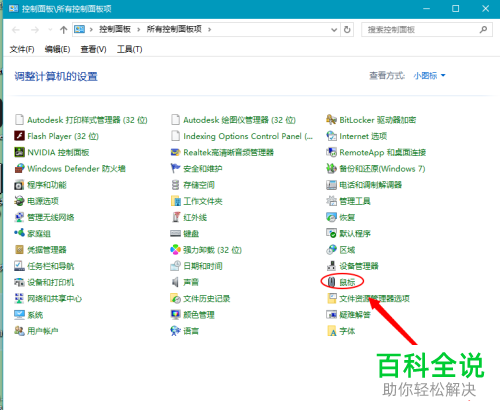Click the control panel icon in address bar

click(79, 29)
